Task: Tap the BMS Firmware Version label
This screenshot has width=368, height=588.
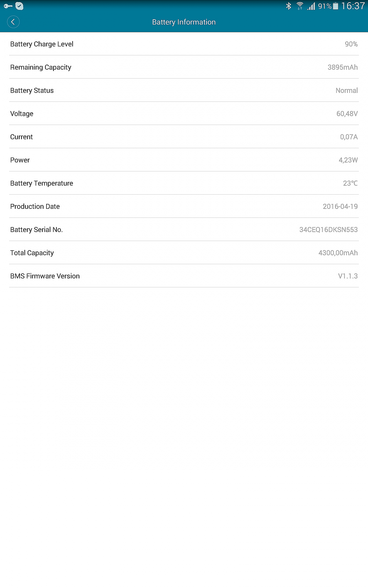Action: point(45,276)
